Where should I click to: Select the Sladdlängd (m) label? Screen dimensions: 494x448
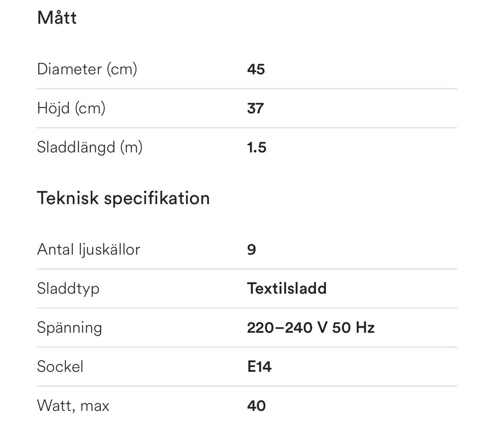[90, 147]
